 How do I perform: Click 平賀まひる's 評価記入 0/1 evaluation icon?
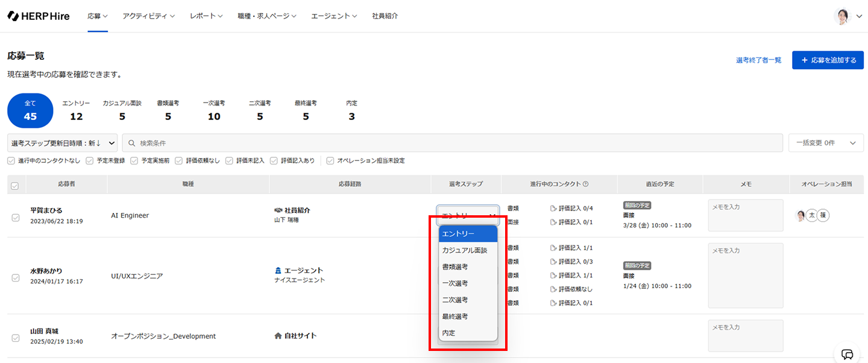coord(553,222)
